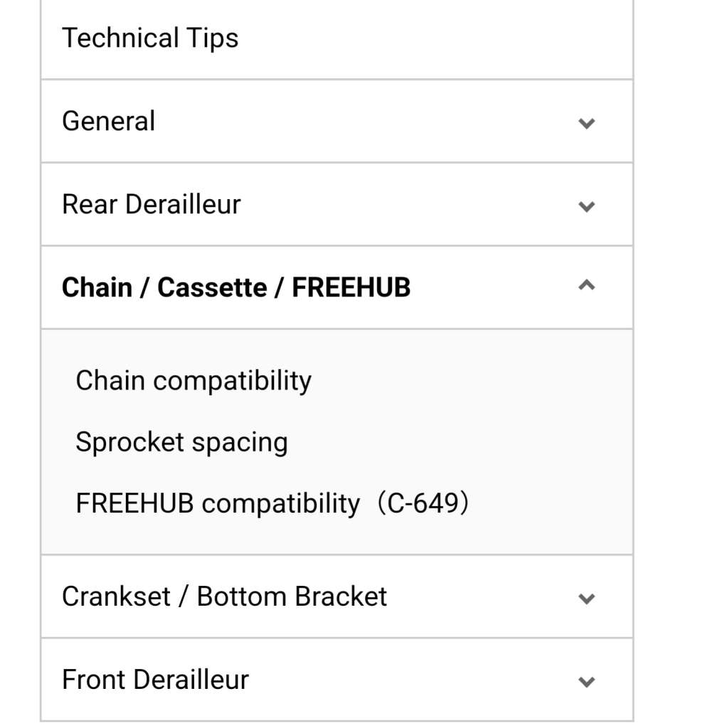Click the Front Derailleur section button
705x728 pixels.
click(x=155, y=679)
